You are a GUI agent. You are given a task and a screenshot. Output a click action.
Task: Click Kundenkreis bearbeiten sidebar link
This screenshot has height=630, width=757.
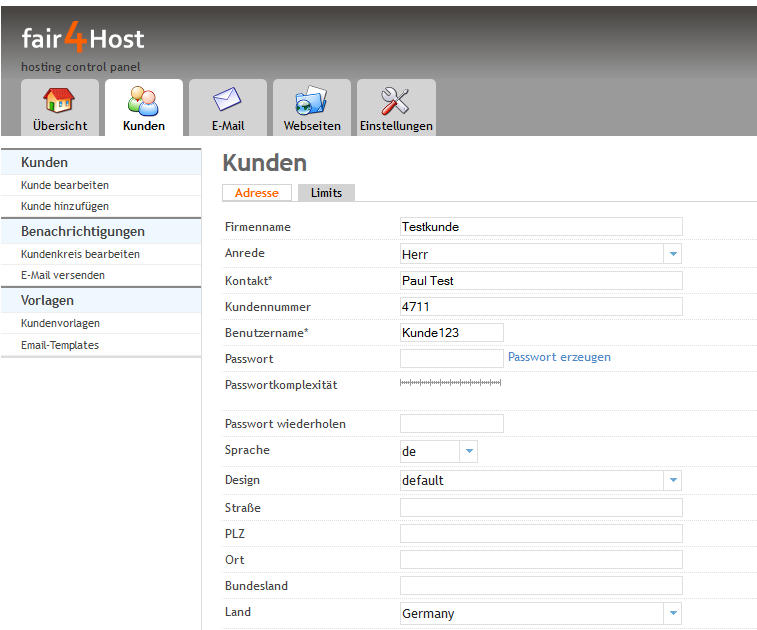click(80, 254)
